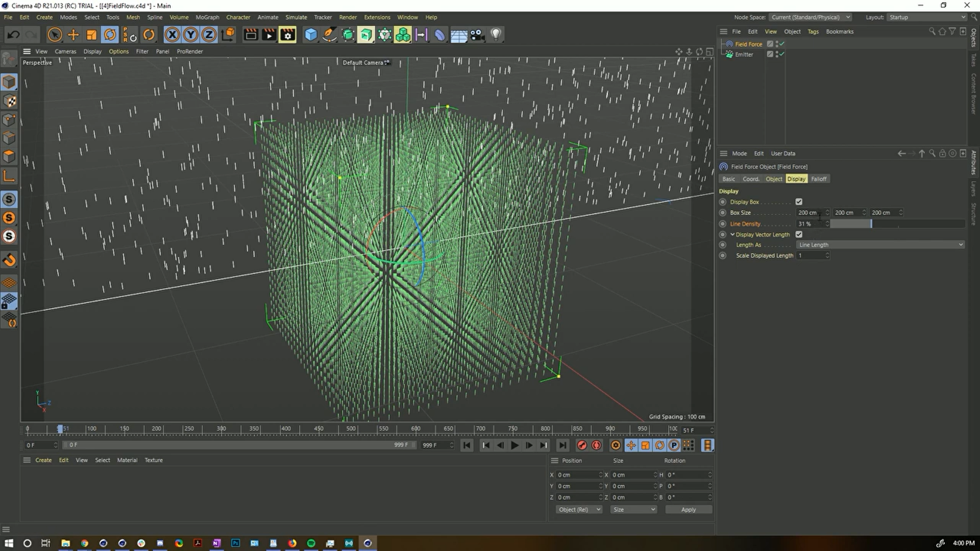This screenshot has height=551, width=980.
Task: Click the play button in timeline
Action: tap(514, 445)
